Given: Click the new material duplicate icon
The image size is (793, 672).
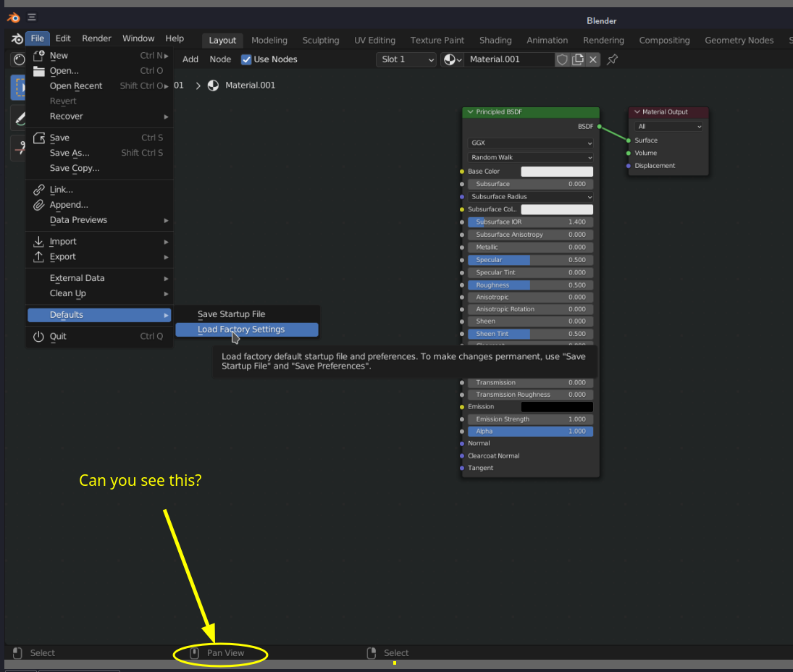Looking at the screenshot, I should pyautogui.click(x=578, y=59).
